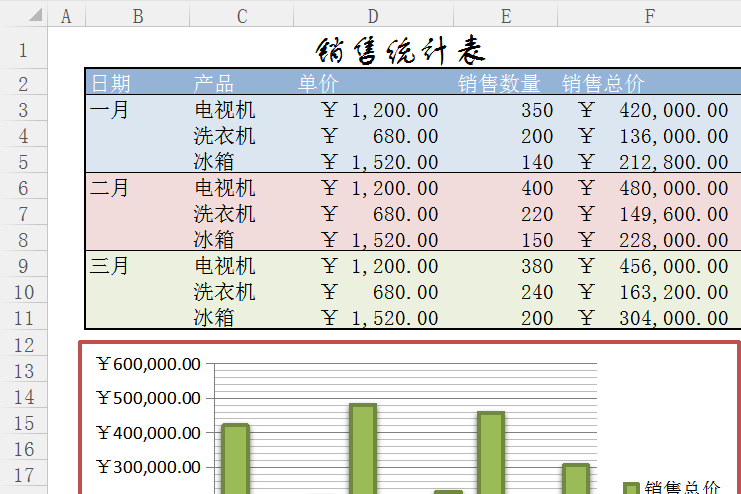Select row 12 header
Viewport: 741px width, 494px height.
point(24,345)
